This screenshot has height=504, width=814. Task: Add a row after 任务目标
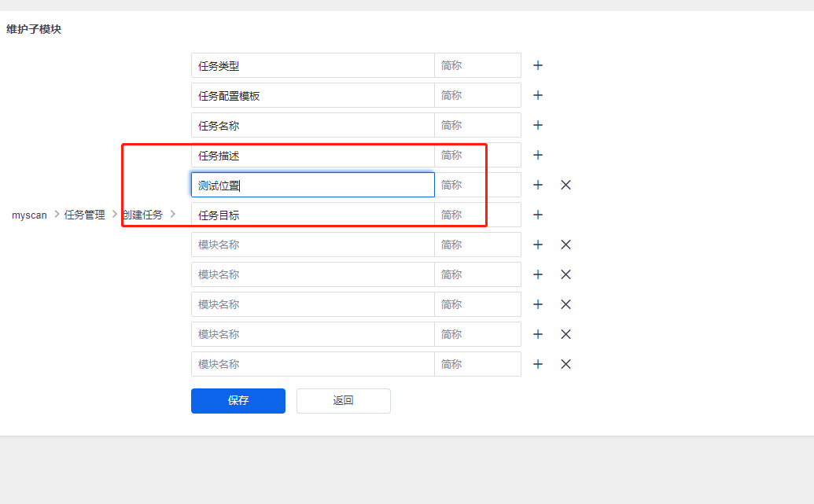tap(538, 215)
